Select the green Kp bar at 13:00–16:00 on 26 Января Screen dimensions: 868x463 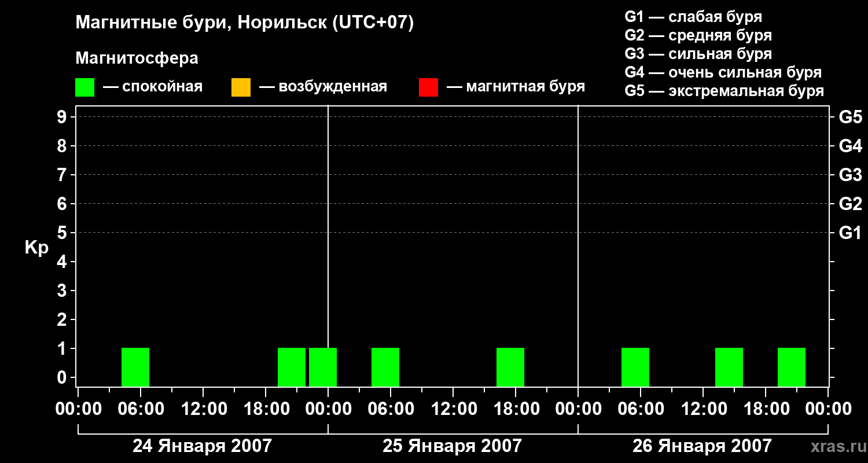pyautogui.click(x=729, y=367)
